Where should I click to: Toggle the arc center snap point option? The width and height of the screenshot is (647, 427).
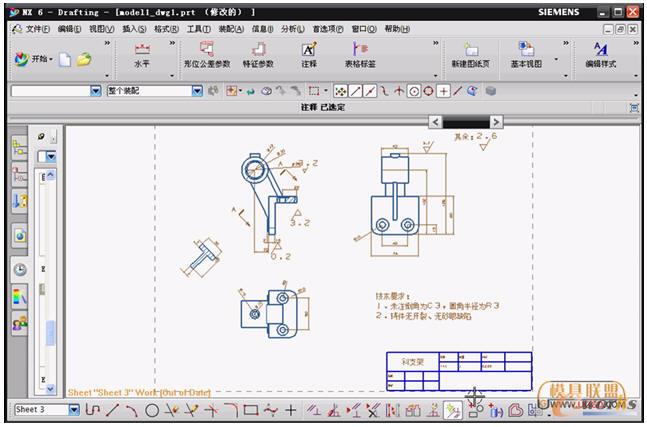(413, 91)
